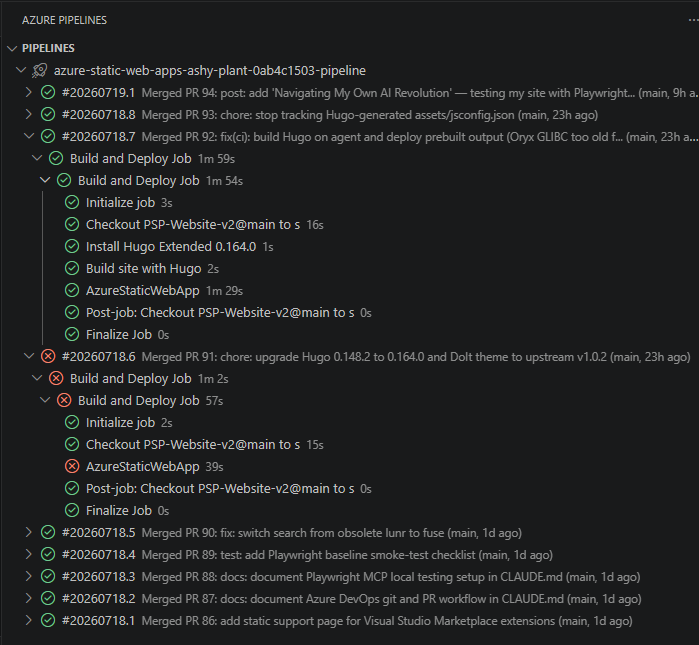Collapse the azure-static-web-apps-ashy-plant pipeline node
The image size is (699, 645).
pyautogui.click(x=21, y=70)
